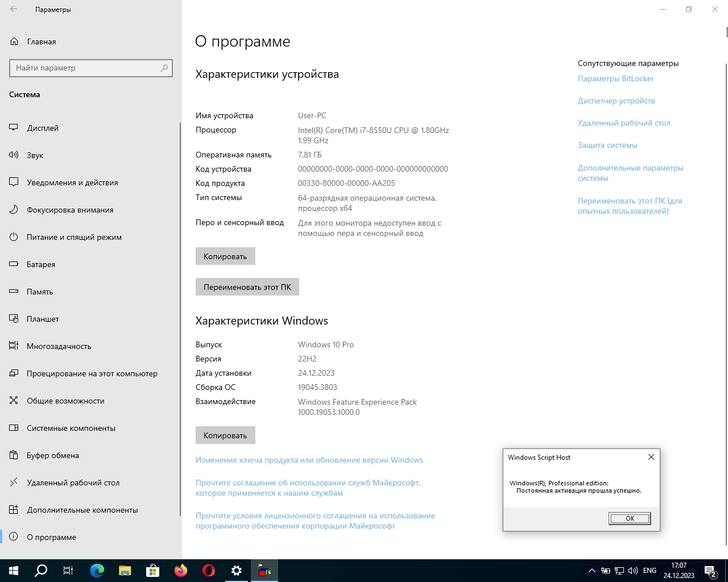The height and width of the screenshot is (582, 728).
Task: Click the back arrow in Параметры window
Action: click(x=14, y=9)
